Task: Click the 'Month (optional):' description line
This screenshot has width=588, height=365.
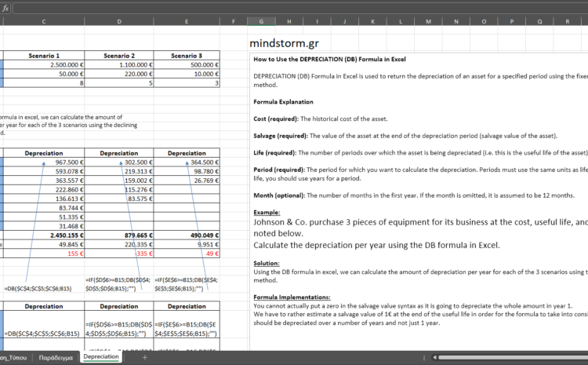Action: [x=414, y=195]
